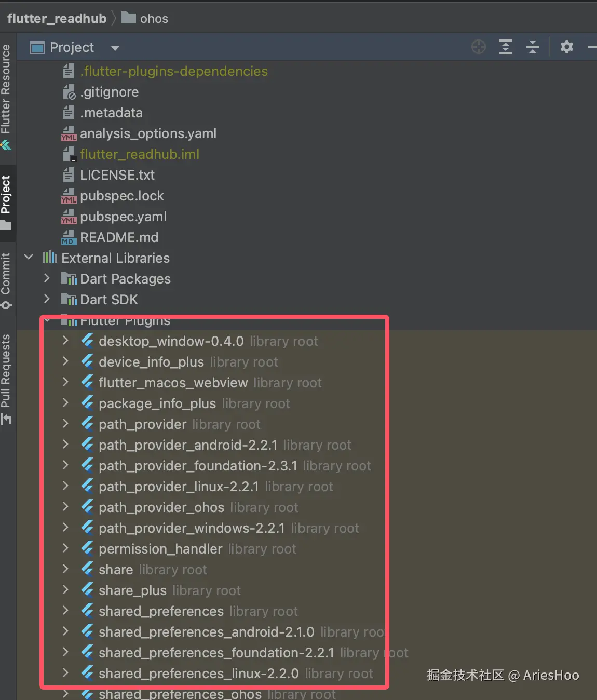597x700 pixels.
Task: Click the locate/select opened file target icon
Action: [479, 47]
